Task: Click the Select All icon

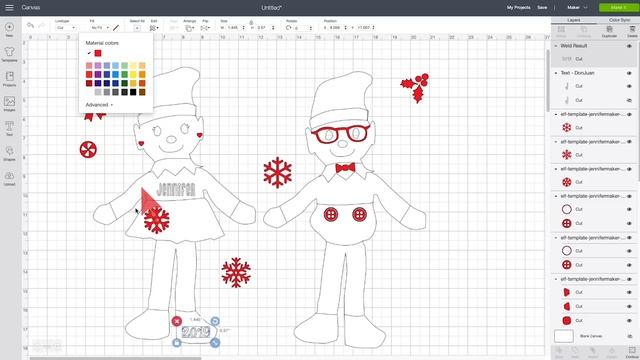Action: pyautogui.click(x=137, y=28)
